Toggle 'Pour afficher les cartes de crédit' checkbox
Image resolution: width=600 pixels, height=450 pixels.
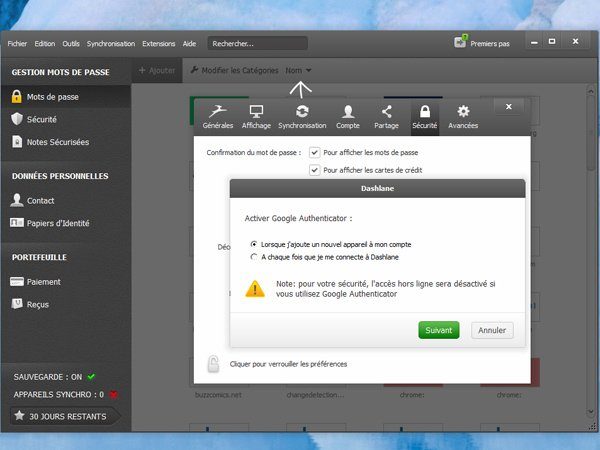[x=314, y=170]
